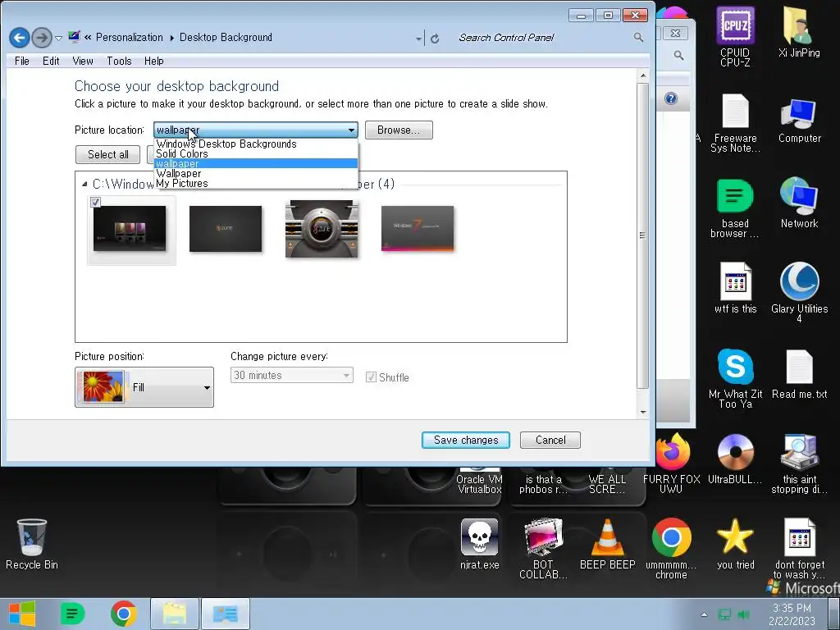Uncheck the first wallpaper's checkbox
Screen dimensions: 840x630
pyautogui.click(x=95, y=202)
